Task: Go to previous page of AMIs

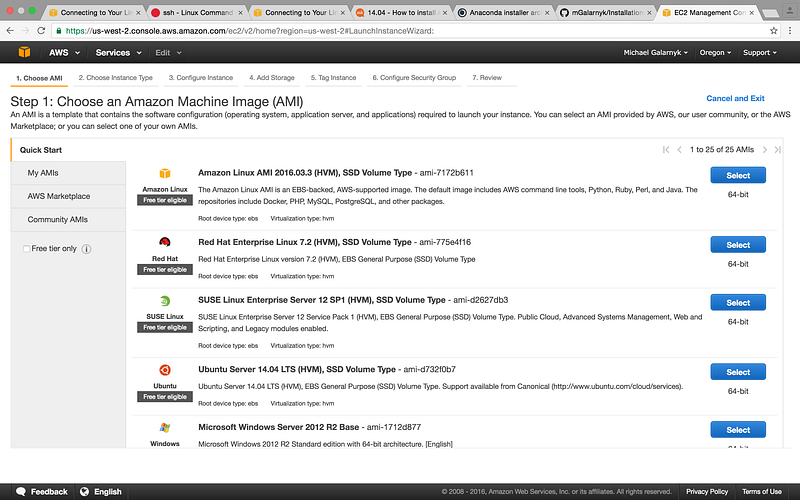Action: [679, 149]
